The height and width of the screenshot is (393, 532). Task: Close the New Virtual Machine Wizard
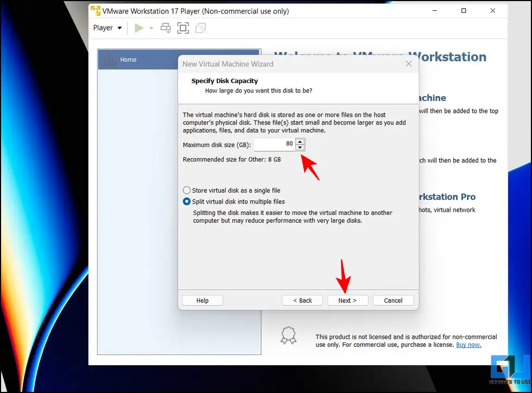(x=408, y=64)
